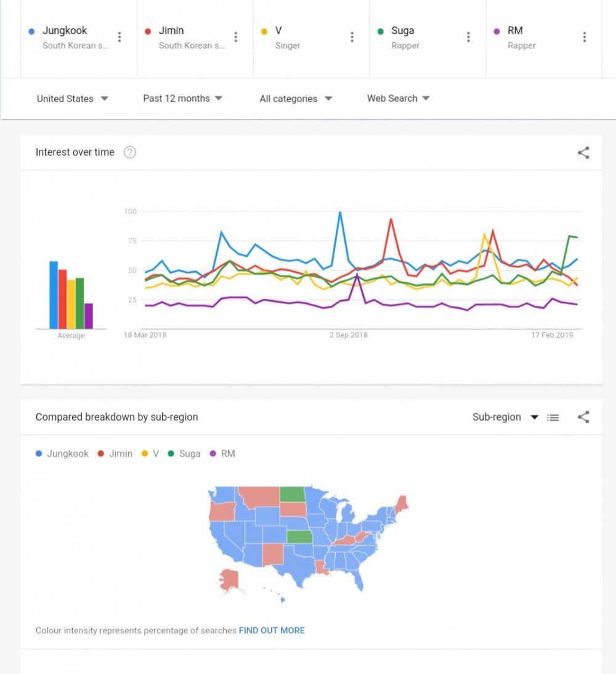Click Alaska on the sub-region map

[x=229, y=580]
